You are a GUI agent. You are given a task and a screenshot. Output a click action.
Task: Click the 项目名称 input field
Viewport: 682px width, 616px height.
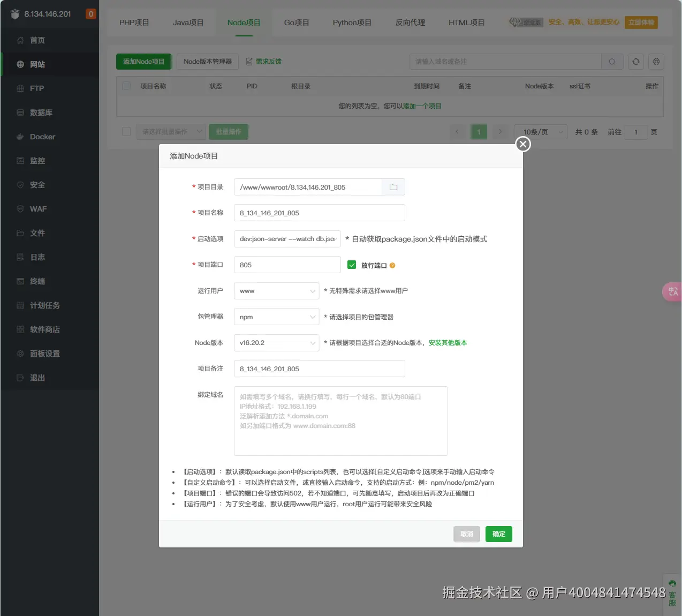click(320, 213)
